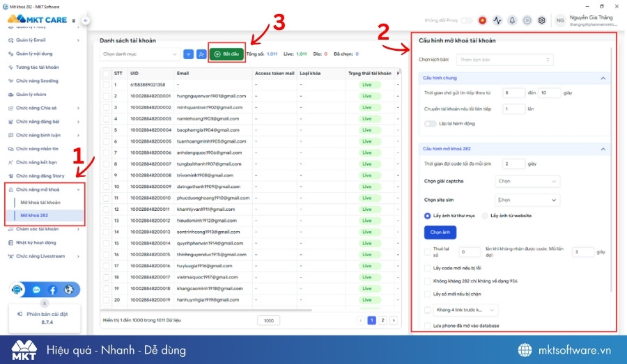The image size is (627, 364).
Task: Click the Vietnam flag language icon
Action: point(482,20)
